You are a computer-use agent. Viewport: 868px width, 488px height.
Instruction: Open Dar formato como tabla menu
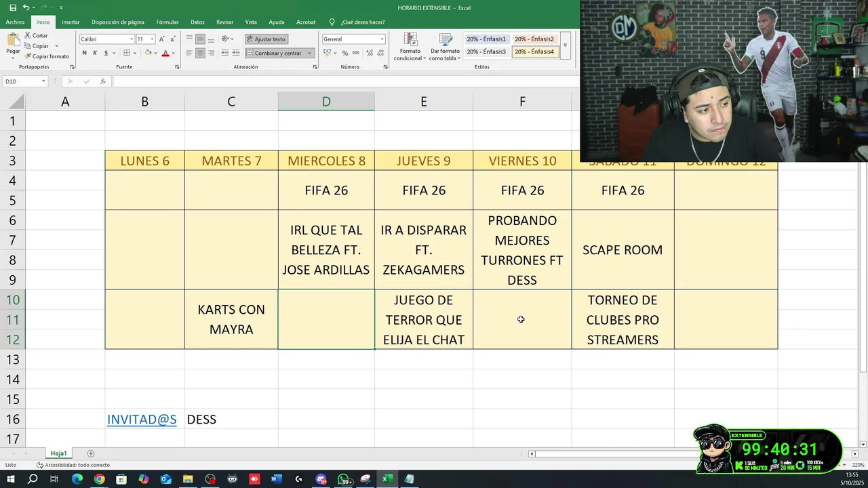[x=445, y=47]
